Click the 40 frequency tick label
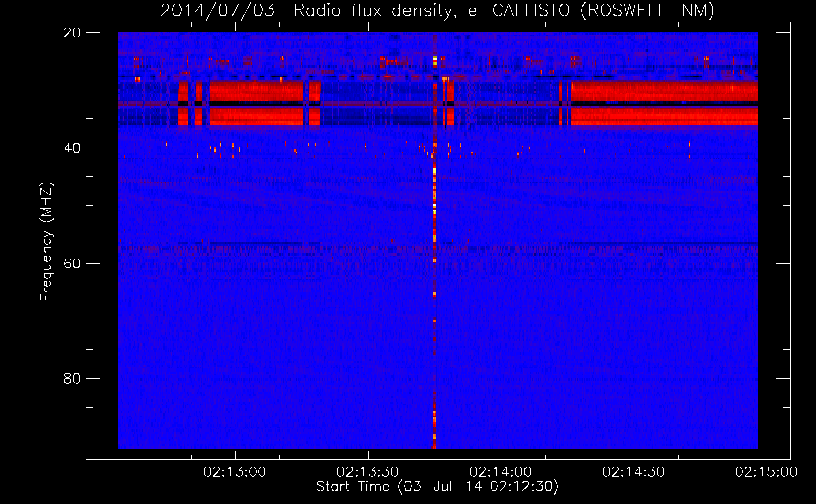Screen dimensions: 816x504 tap(72, 148)
